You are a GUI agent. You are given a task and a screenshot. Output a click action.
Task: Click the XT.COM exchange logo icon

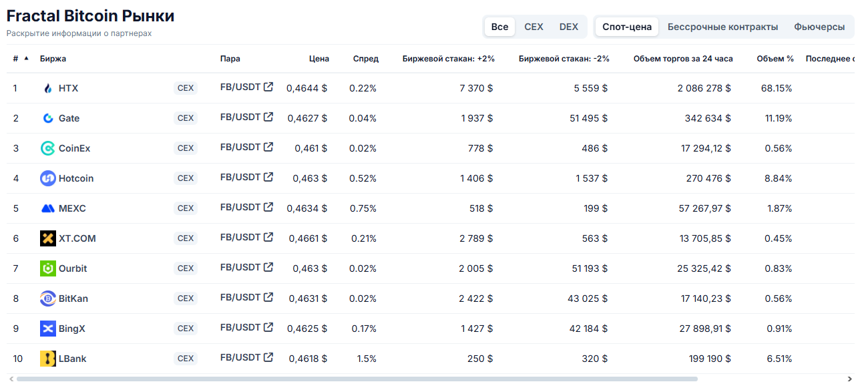[48, 238]
